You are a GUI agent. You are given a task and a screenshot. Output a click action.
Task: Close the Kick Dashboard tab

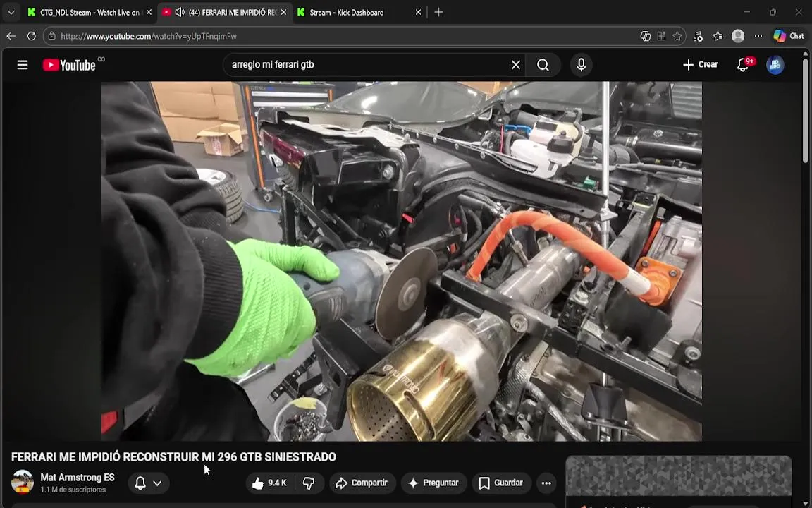tap(419, 13)
